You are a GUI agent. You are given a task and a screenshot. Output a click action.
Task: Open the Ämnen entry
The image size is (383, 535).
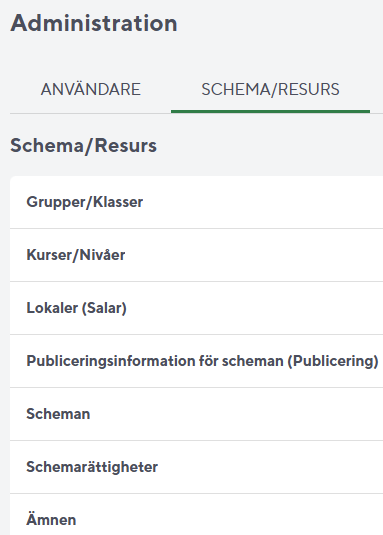(x=196, y=515)
